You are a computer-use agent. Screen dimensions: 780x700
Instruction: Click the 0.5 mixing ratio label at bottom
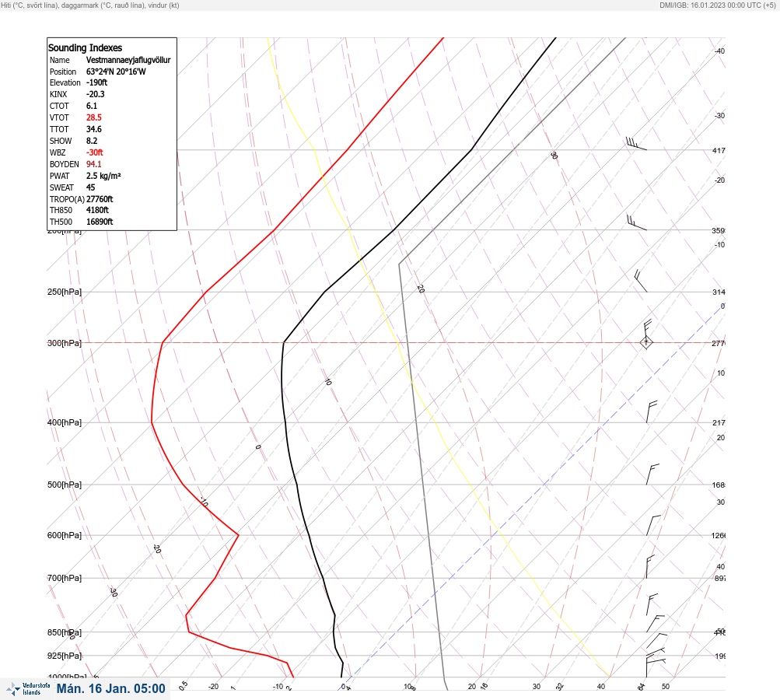(184, 685)
